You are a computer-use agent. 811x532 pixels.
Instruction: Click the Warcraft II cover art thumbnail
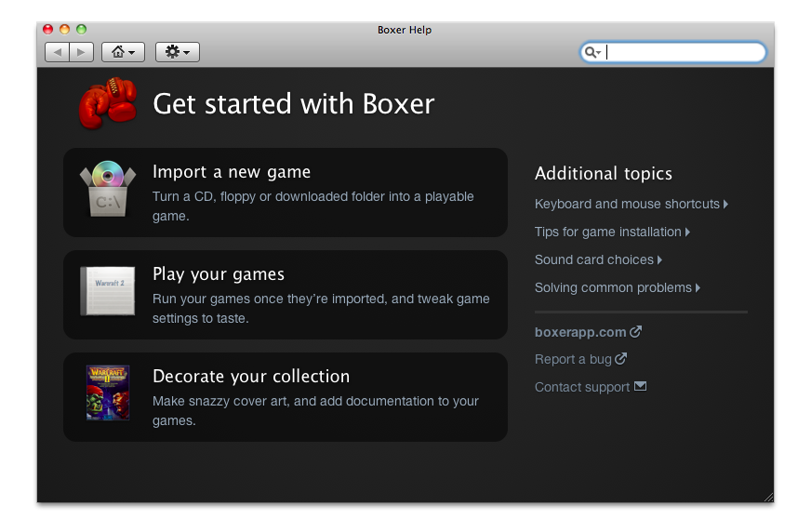pos(108,392)
